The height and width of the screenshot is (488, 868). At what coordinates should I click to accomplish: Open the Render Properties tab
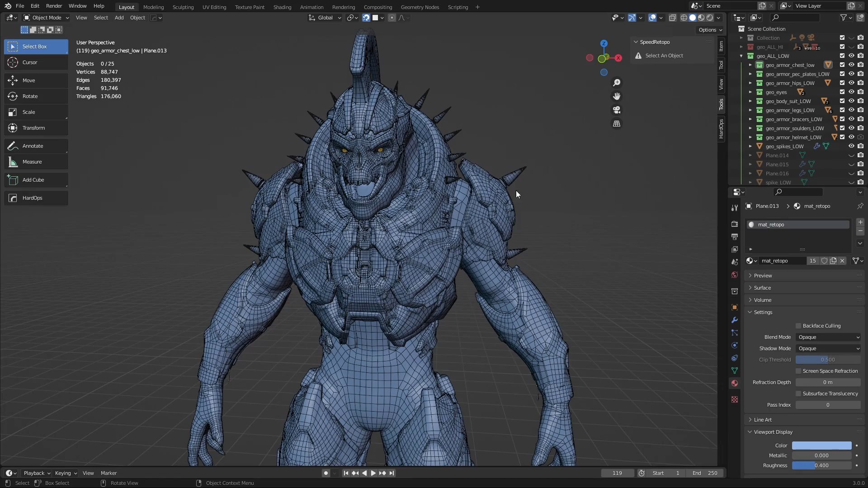pyautogui.click(x=735, y=223)
